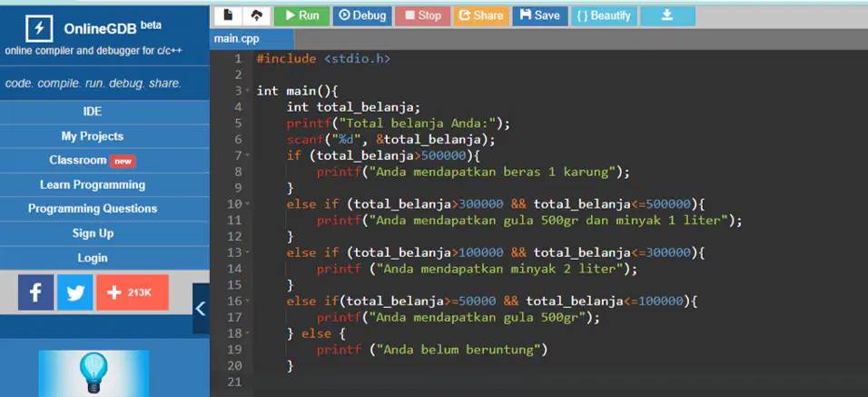Click "Anda mendapatkan beras 1 karung" text
This screenshot has width=868, height=397.
click(496, 173)
